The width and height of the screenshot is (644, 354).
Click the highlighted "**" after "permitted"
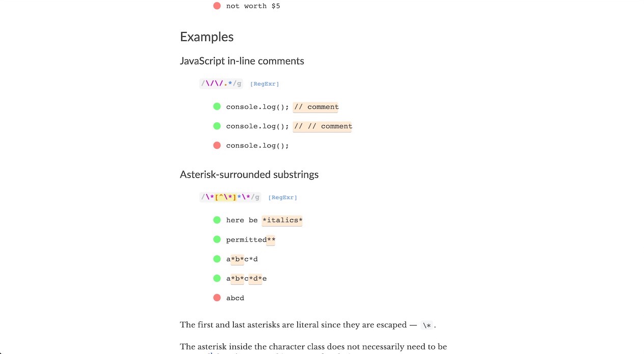pyautogui.click(x=271, y=239)
